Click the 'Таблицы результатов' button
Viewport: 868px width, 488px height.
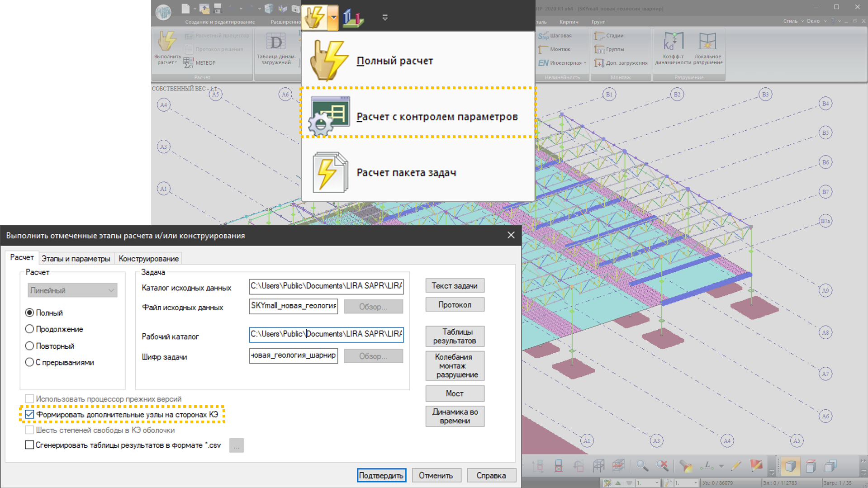pyautogui.click(x=455, y=336)
